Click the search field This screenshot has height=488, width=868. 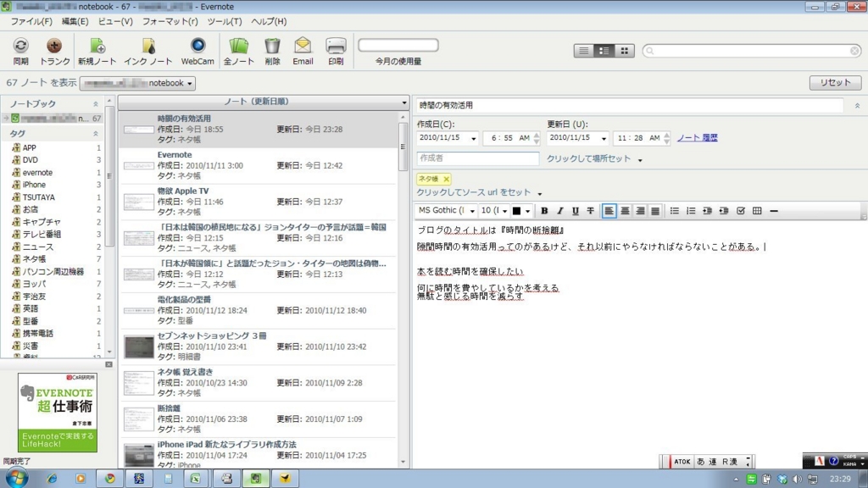pos(752,51)
